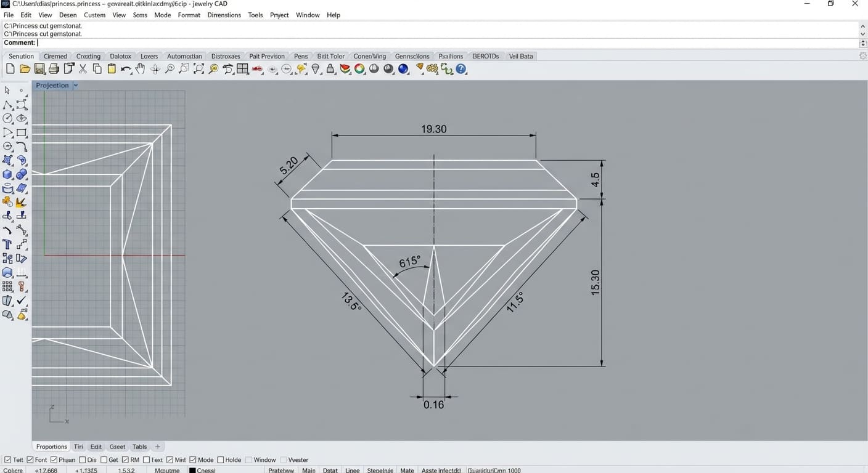868x473 pixels.
Task: Click the command history scroll up arrow
Action: (x=863, y=26)
